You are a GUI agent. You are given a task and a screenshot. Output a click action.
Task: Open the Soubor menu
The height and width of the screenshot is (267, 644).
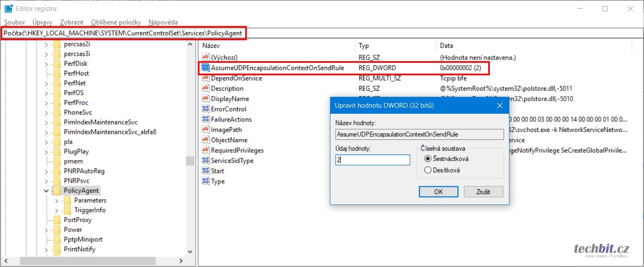(x=14, y=22)
